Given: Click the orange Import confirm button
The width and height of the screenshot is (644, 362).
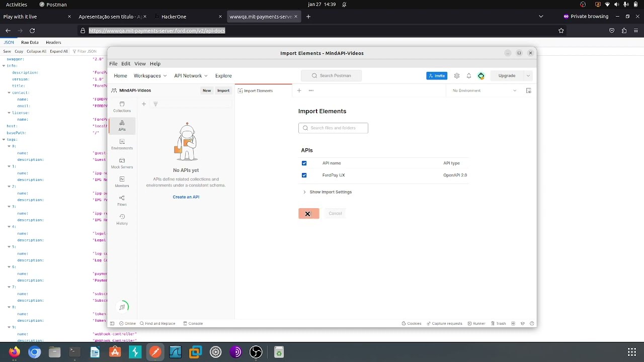Looking at the screenshot, I should (309, 214).
